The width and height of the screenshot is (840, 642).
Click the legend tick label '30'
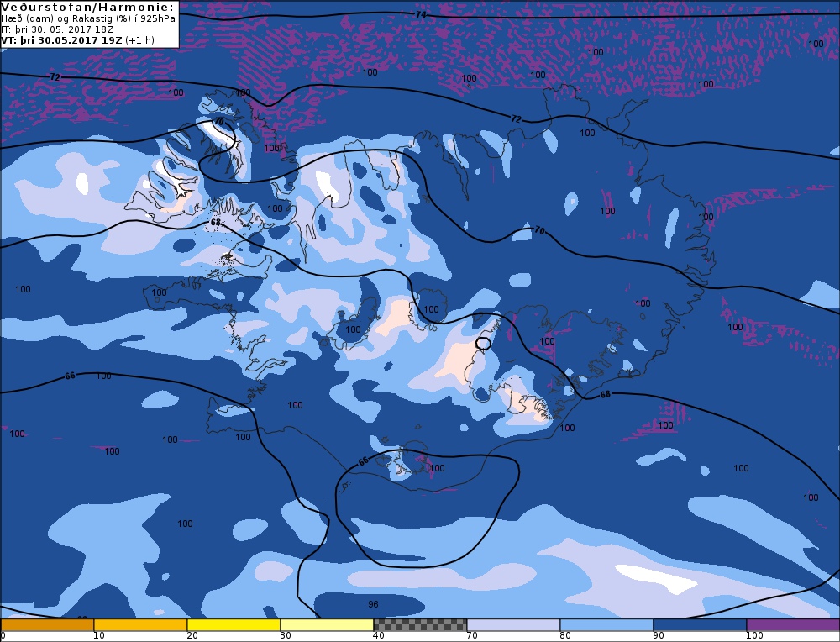286,635
